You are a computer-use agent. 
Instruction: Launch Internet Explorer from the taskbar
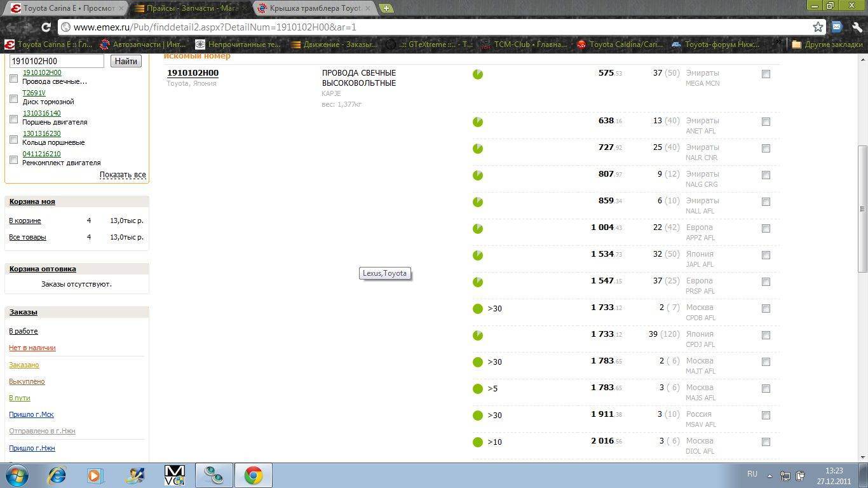coord(57,475)
